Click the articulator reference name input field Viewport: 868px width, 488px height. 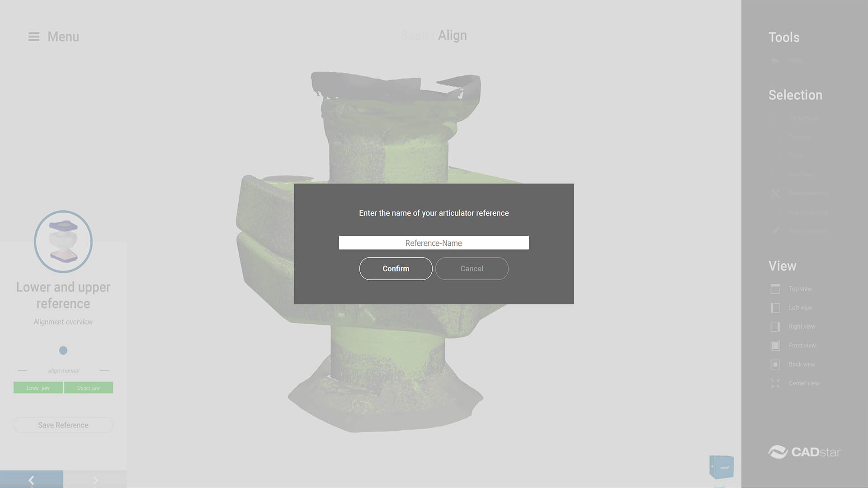click(434, 243)
